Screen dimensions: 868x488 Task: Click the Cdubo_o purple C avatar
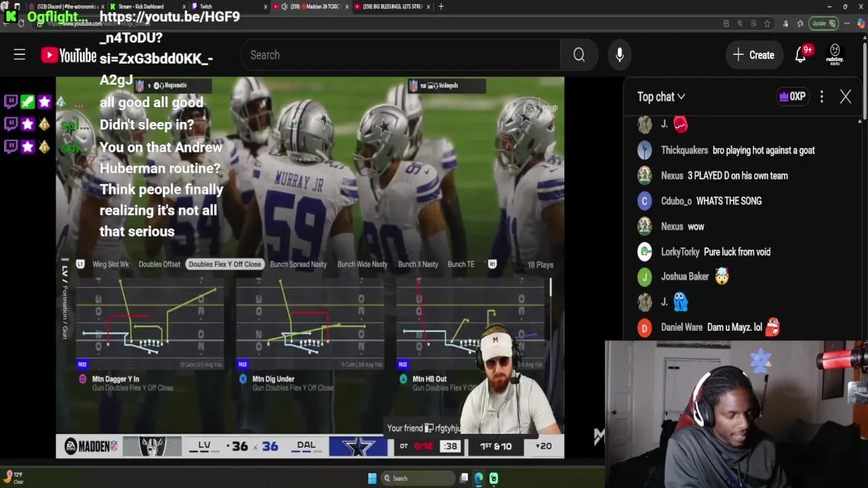[x=644, y=201]
